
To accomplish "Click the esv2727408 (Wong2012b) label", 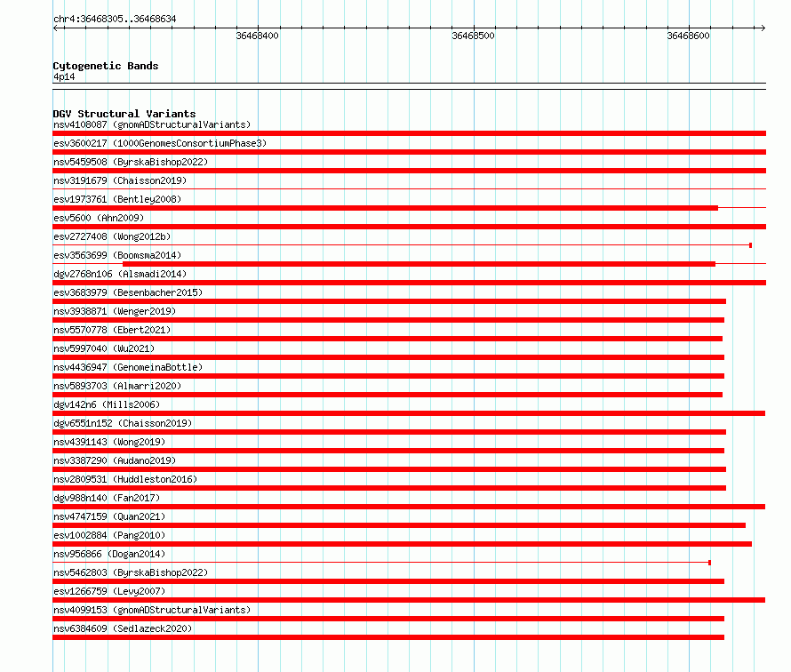I will 112,236.
